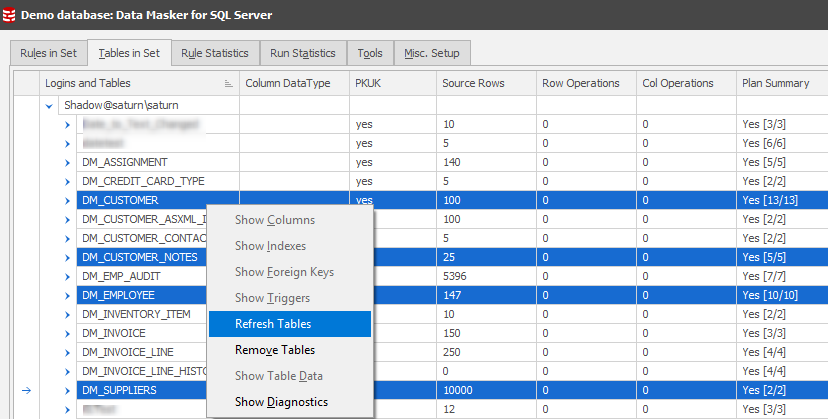Expand the DM_EMP_AUDIT table row
Screen dimensions: 828x419
click(67, 276)
